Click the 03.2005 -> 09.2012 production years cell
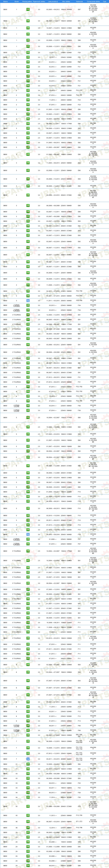The width and height of the screenshot is (109, 868). [53, 9]
